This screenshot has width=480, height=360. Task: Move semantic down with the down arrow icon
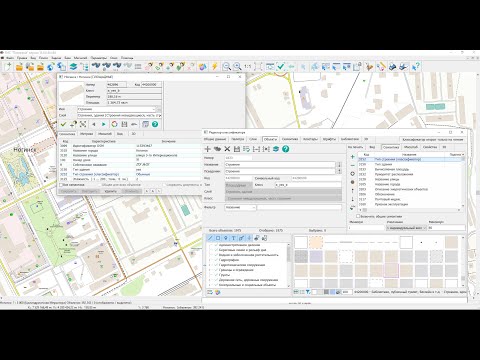click(353, 199)
